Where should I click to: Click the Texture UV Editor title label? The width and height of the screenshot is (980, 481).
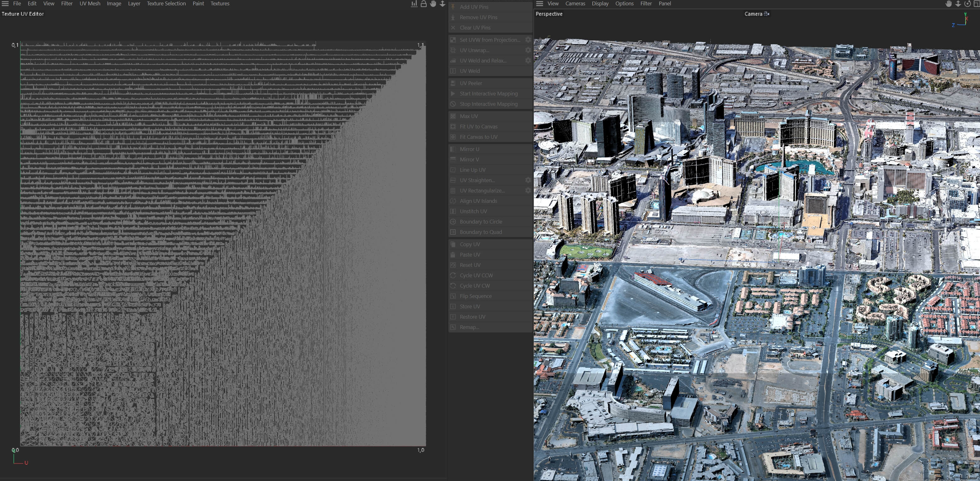(23, 14)
